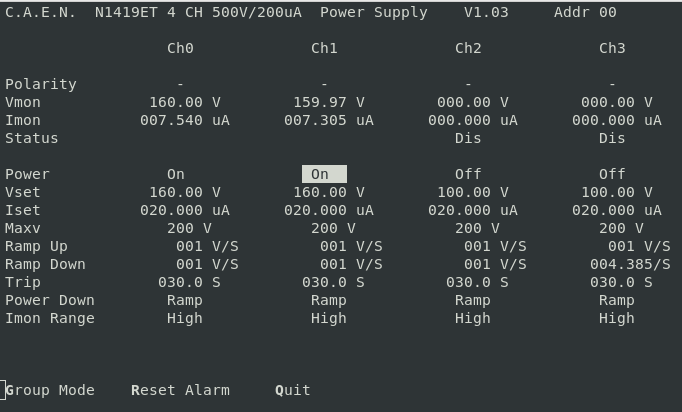
Task: Click Ch1 Vmon reading 159.97 V
Action: click(329, 102)
